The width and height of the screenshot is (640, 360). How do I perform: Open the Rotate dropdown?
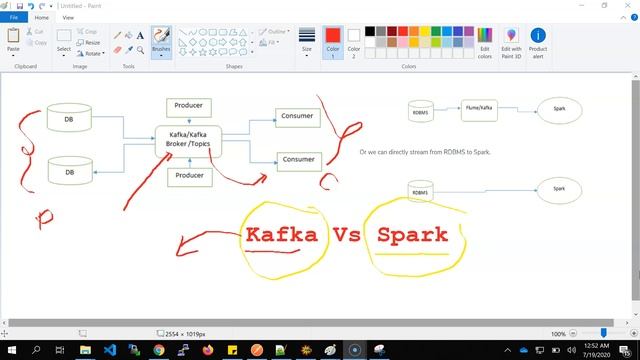point(91,53)
